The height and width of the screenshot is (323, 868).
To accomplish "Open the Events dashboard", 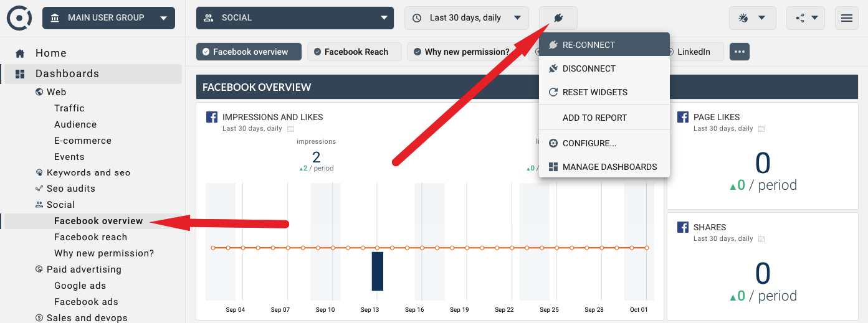I will point(69,157).
